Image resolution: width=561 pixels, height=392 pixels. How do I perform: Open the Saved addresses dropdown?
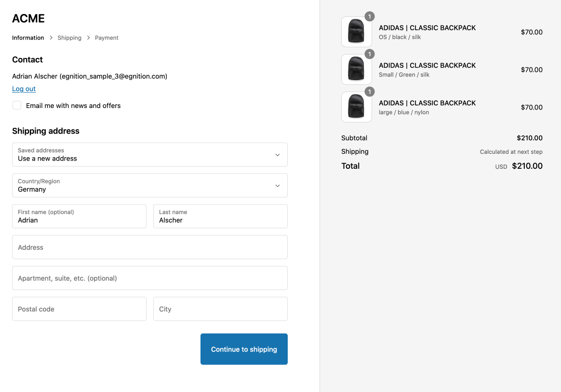click(150, 155)
